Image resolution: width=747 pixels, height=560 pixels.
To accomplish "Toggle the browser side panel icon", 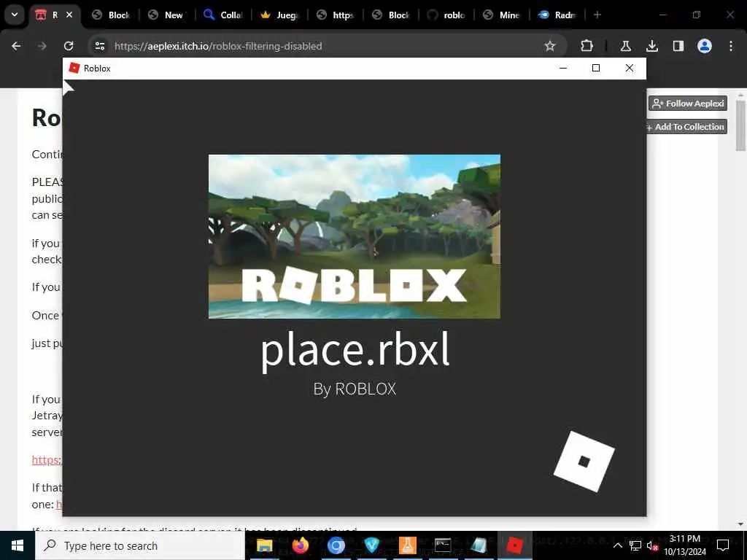I will [678, 46].
